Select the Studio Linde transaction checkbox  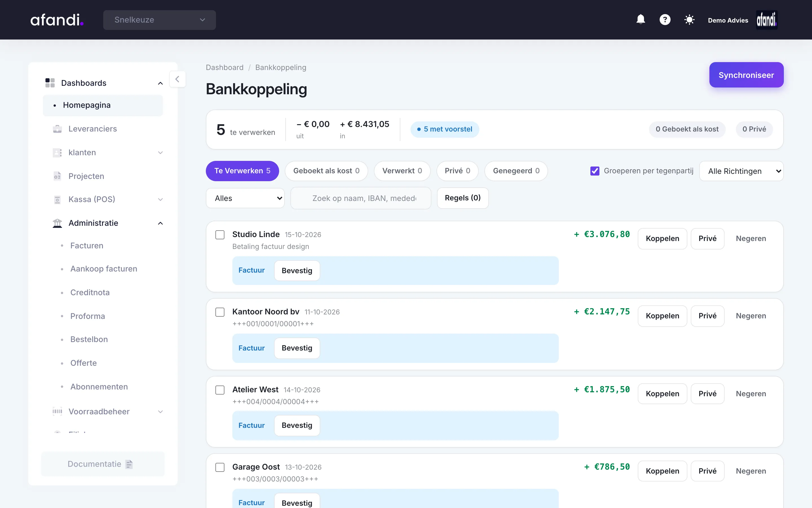[220, 235]
